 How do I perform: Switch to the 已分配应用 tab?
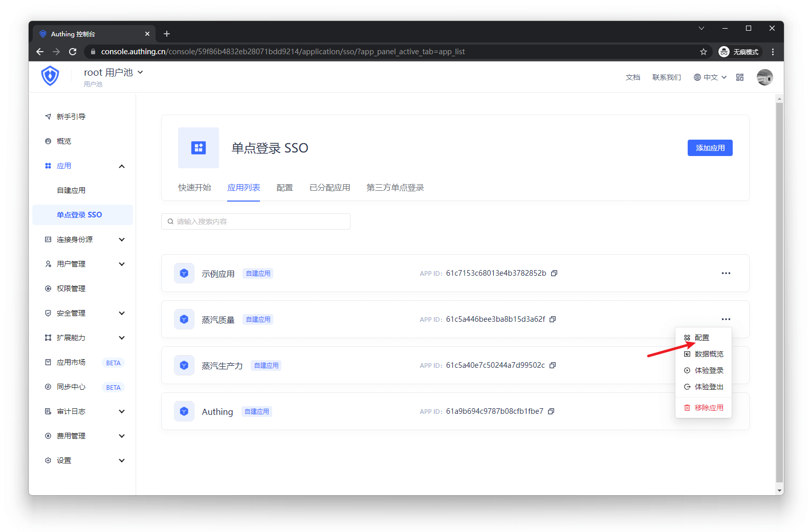(330, 188)
